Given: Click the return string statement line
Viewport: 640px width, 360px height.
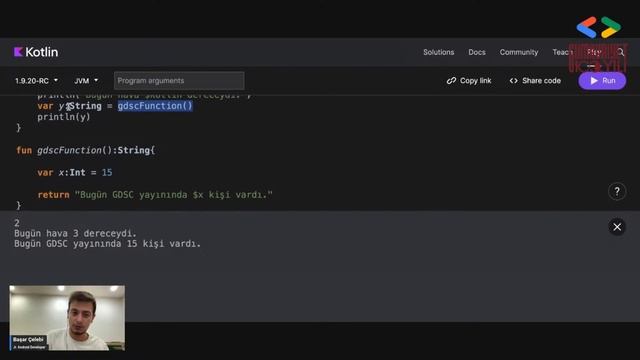Looking at the screenshot, I should [x=155, y=195].
